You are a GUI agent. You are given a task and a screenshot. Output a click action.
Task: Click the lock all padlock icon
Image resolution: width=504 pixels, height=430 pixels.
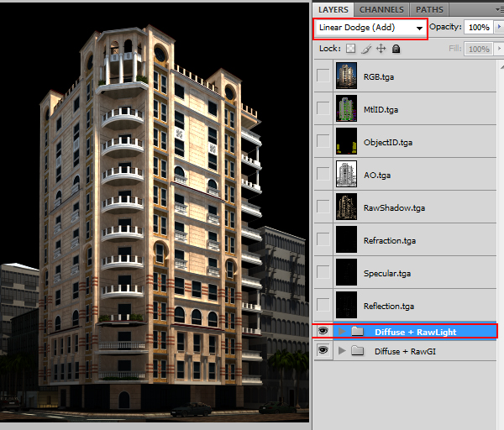pos(396,49)
